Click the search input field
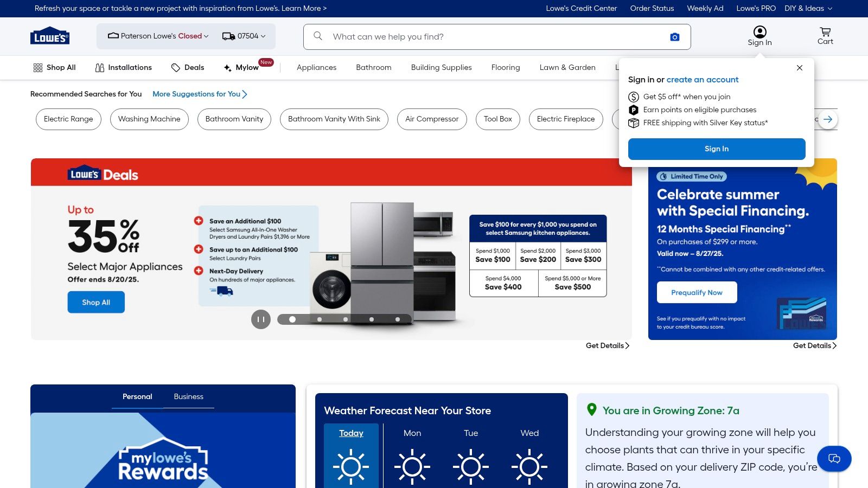Image resolution: width=868 pixels, height=488 pixels. (497, 37)
